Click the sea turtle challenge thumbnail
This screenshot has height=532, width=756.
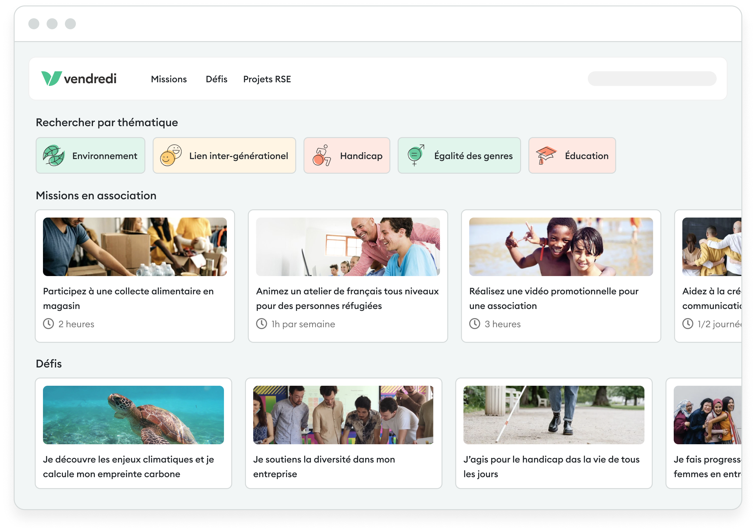tap(133, 415)
